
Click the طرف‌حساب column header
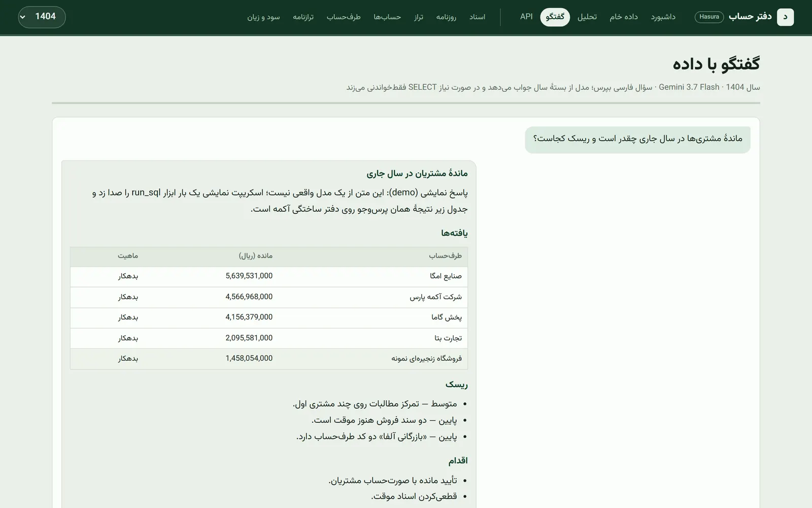click(x=445, y=256)
